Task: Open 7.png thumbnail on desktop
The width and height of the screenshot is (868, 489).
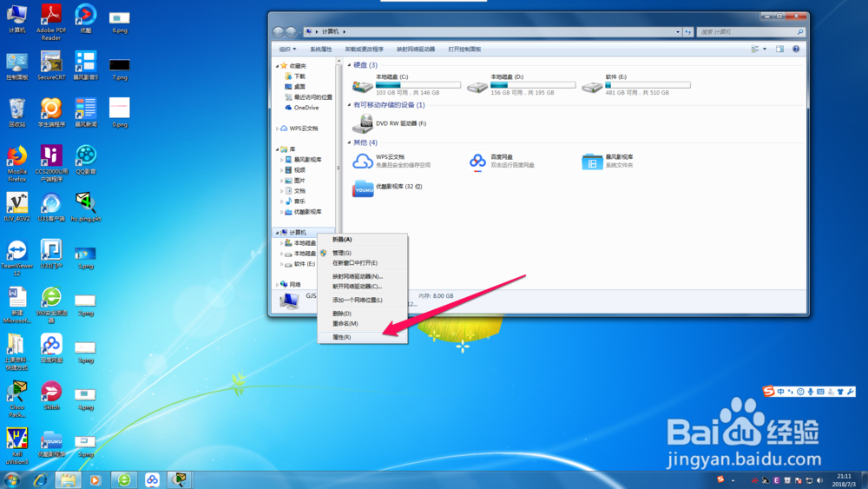Action: (120, 69)
